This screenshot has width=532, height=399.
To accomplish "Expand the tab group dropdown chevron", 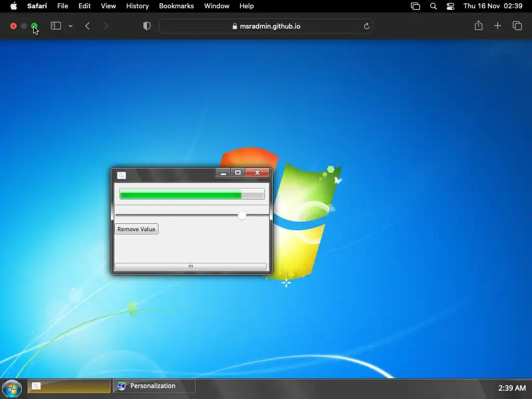I will coord(70,26).
